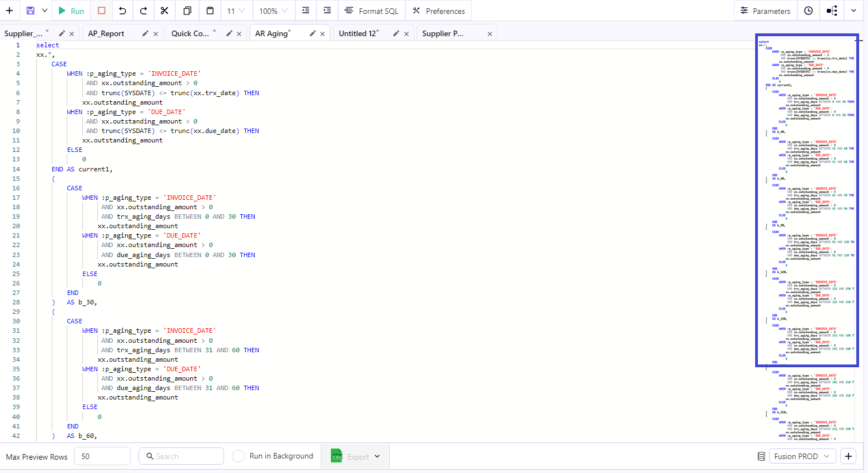Undo the last edit
868x473 pixels.
coord(122,11)
